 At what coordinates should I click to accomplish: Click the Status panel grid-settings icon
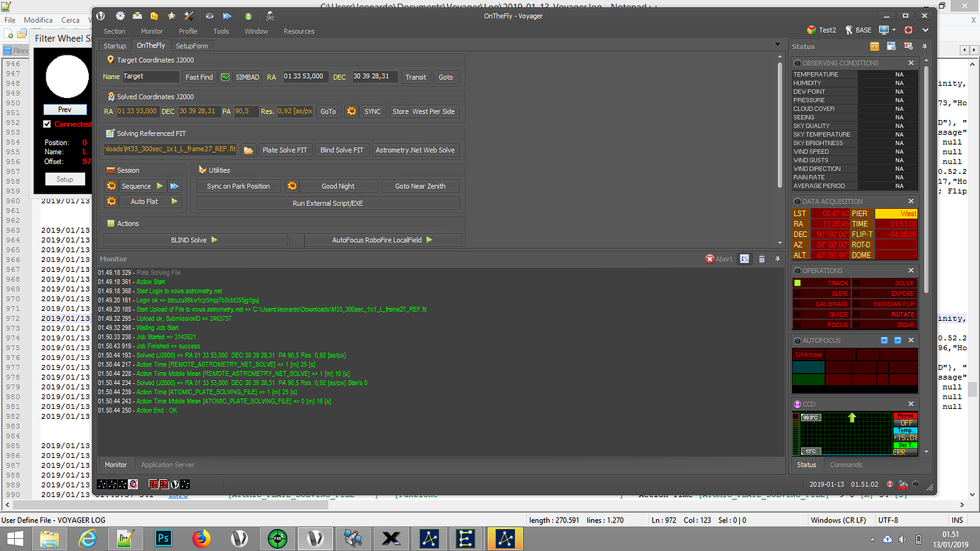pyautogui.click(x=908, y=46)
